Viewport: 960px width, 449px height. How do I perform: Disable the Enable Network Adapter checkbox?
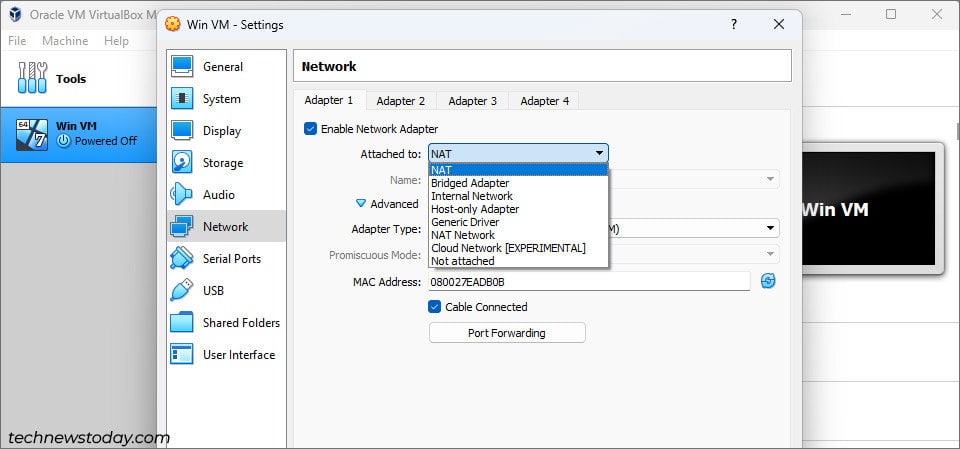[x=310, y=129]
